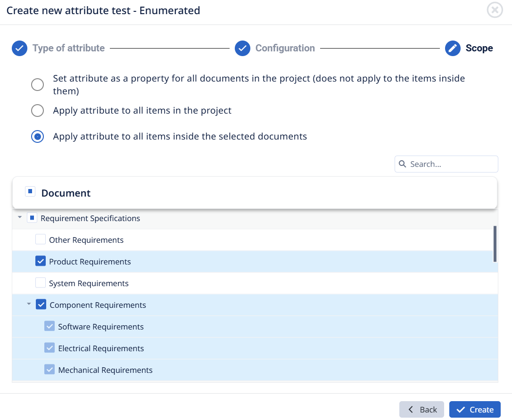Check the System Requirements checkbox
This screenshot has height=420, width=512.
[x=41, y=282]
